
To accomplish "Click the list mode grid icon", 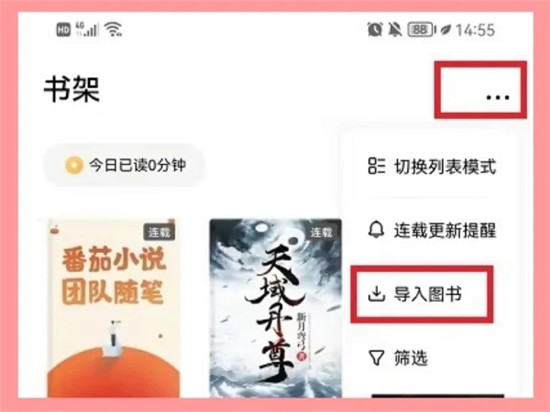I will click(376, 166).
